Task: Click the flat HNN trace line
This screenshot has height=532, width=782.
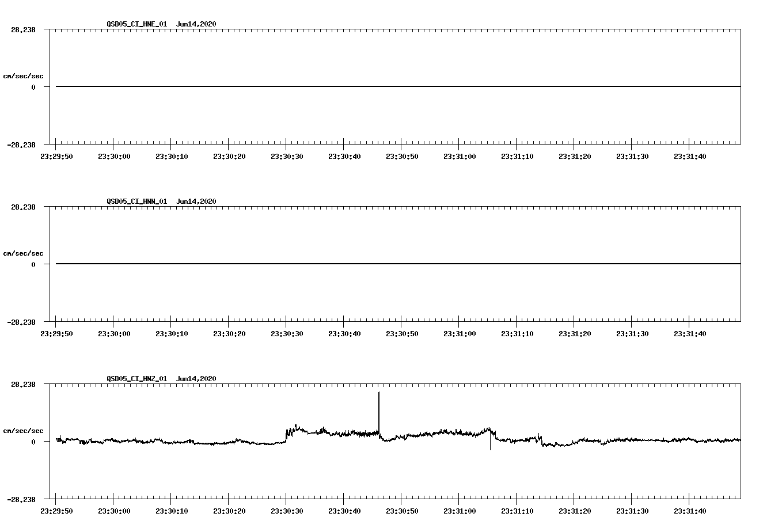Action: 398,264
